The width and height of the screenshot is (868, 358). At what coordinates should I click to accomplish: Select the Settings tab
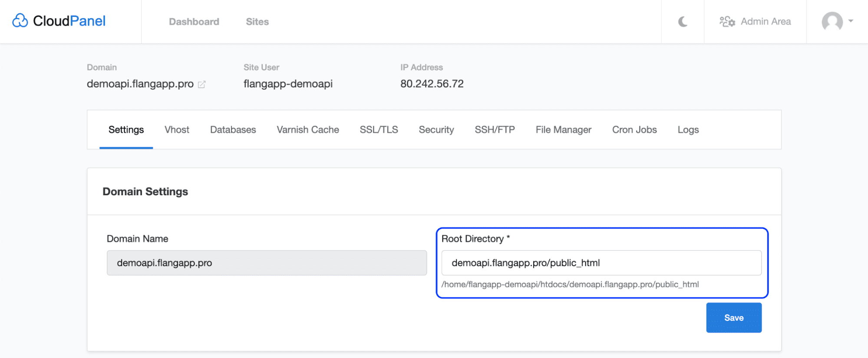(126, 130)
